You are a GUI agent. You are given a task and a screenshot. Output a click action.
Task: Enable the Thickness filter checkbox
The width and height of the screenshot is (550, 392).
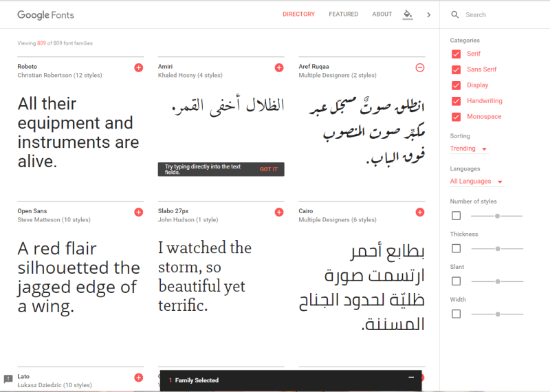coord(456,248)
